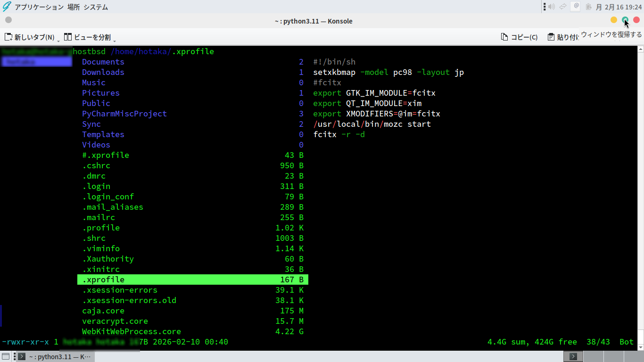
Task: Click the Paste (貼り付け) clipboard icon
Action: [x=551, y=37]
